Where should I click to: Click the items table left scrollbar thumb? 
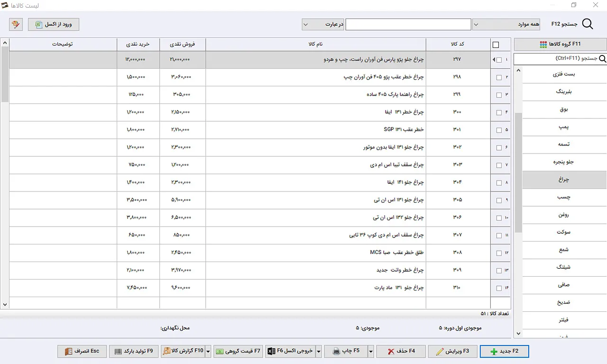[x=5, y=74]
